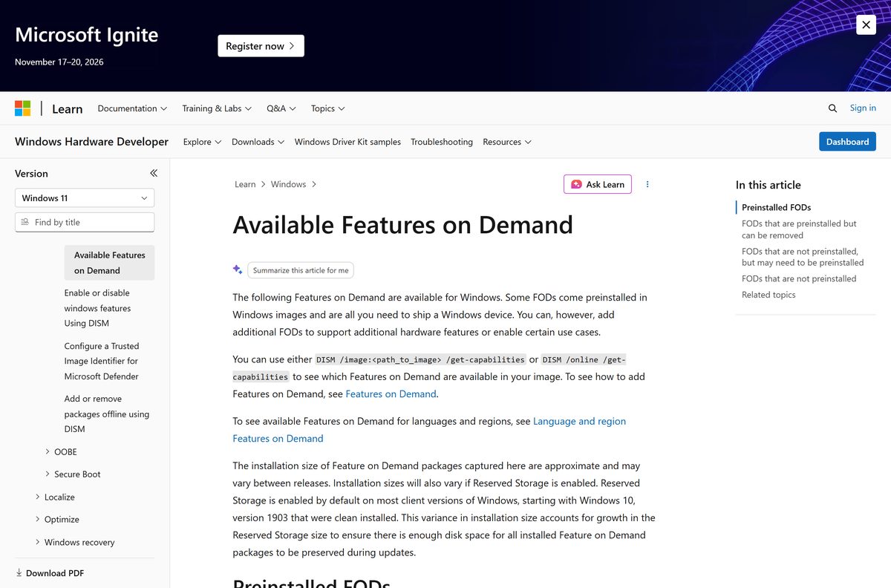The width and height of the screenshot is (891, 588).
Task: Click the sparkle icon beside Summarize
Action: pos(238,270)
